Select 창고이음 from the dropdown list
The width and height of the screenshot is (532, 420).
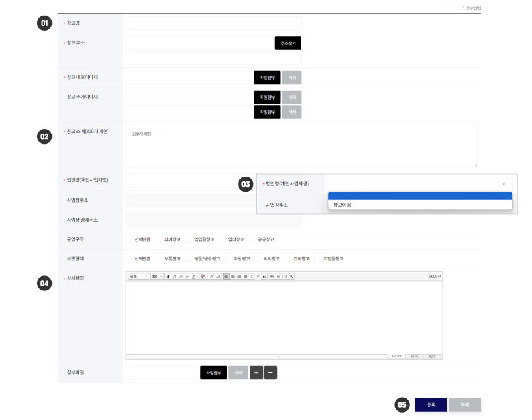419,205
